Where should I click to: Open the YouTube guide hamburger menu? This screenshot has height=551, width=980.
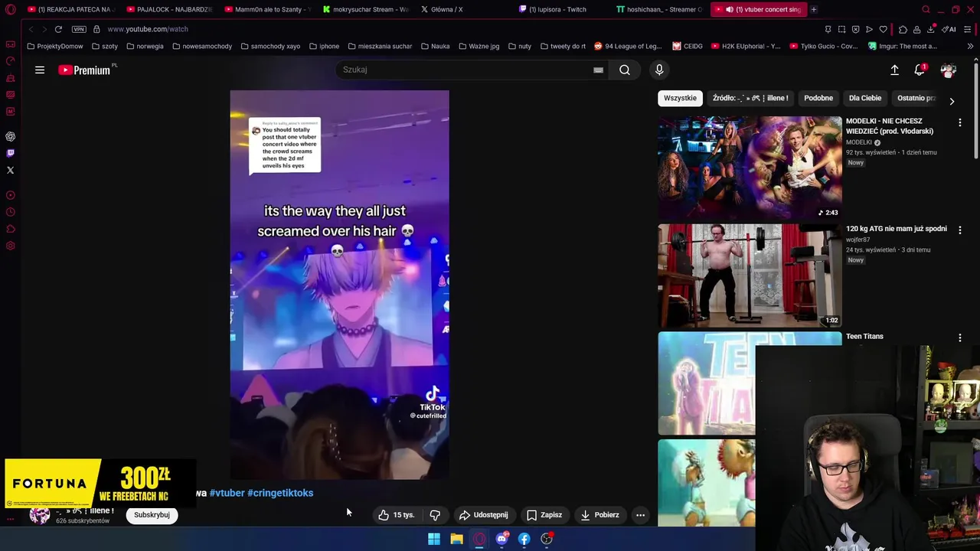tap(40, 70)
